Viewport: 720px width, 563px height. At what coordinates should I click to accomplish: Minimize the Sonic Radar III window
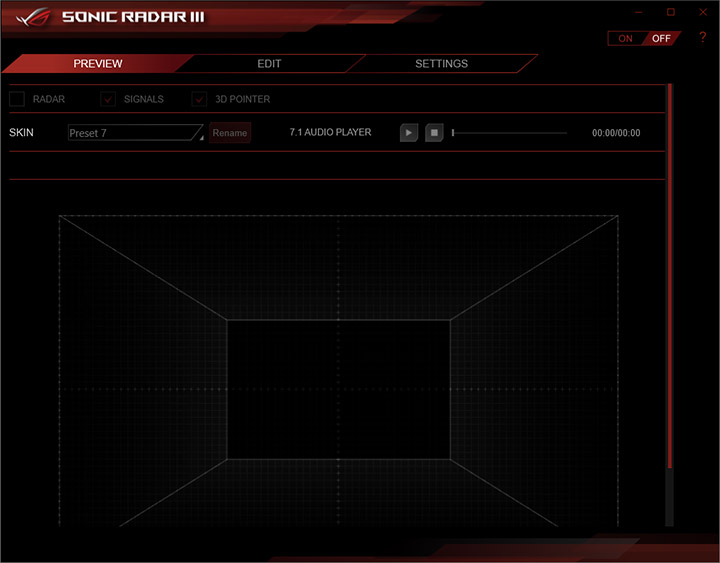pyautogui.click(x=638, y=12)
